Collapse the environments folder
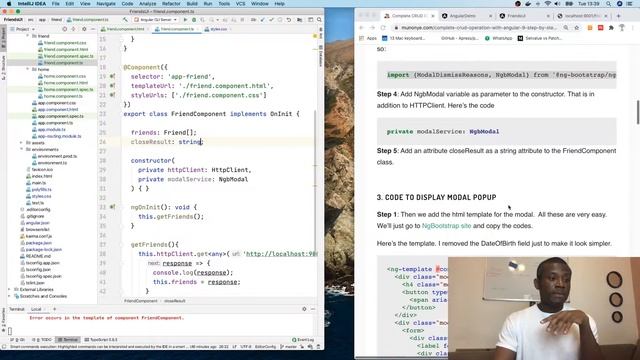Viewport: 640px width, 360px height. point(22,149)
